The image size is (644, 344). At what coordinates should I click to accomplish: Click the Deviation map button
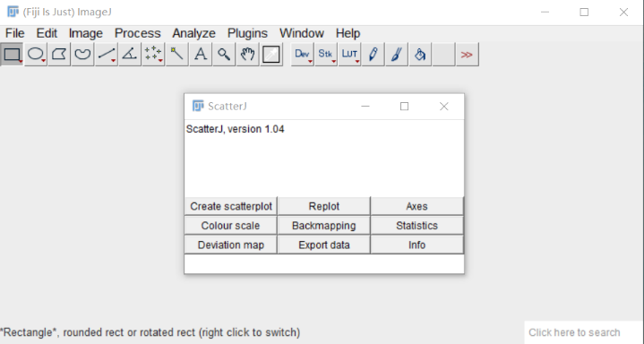(231, 245)
